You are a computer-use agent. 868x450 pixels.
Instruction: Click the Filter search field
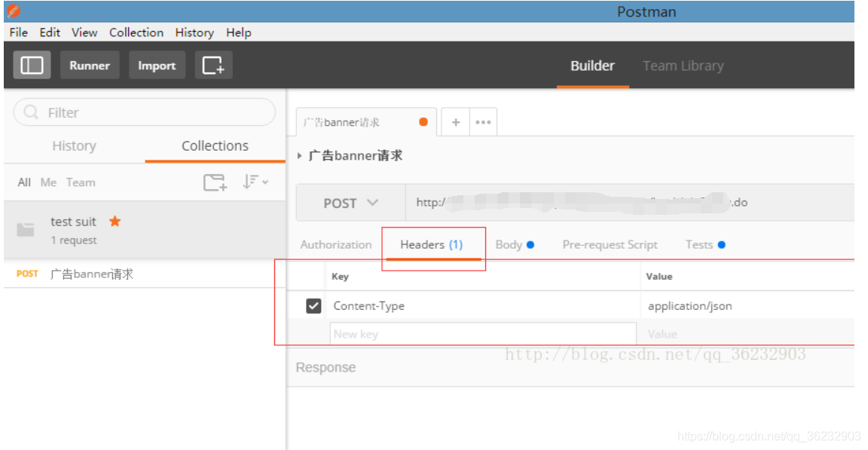tap(145, 112)
